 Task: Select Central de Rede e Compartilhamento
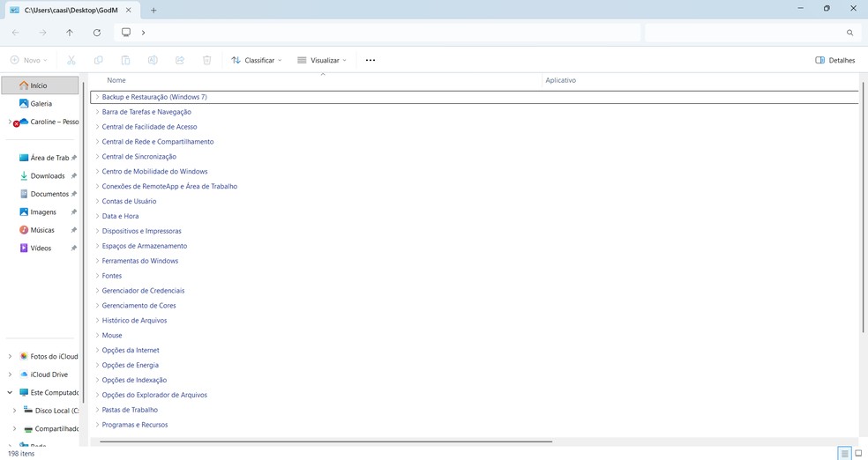coord(157,142)
